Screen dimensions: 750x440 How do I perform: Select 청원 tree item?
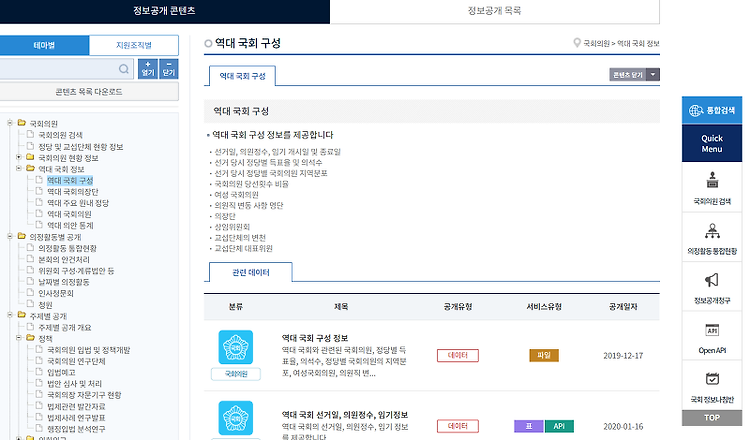45,305
